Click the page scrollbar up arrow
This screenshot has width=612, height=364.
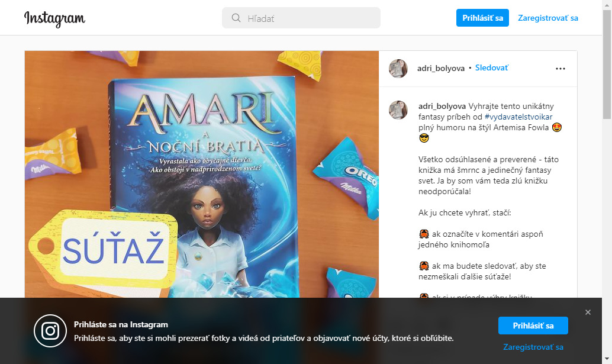point(607,4)
